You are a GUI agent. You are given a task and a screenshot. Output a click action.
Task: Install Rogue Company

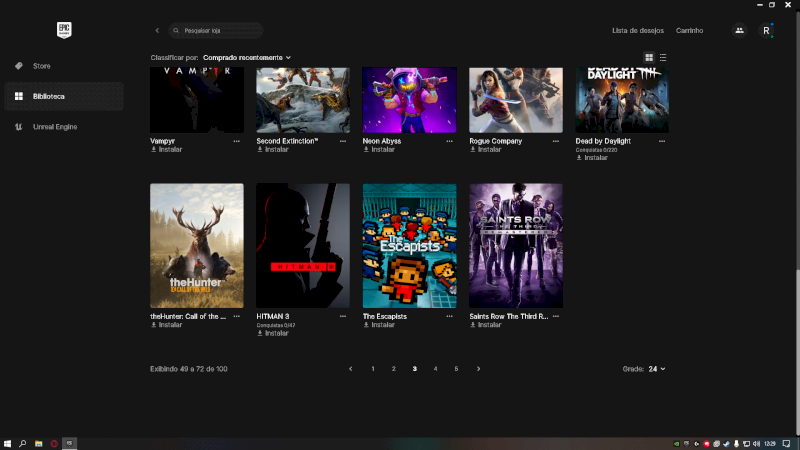[x=485, y=149]
